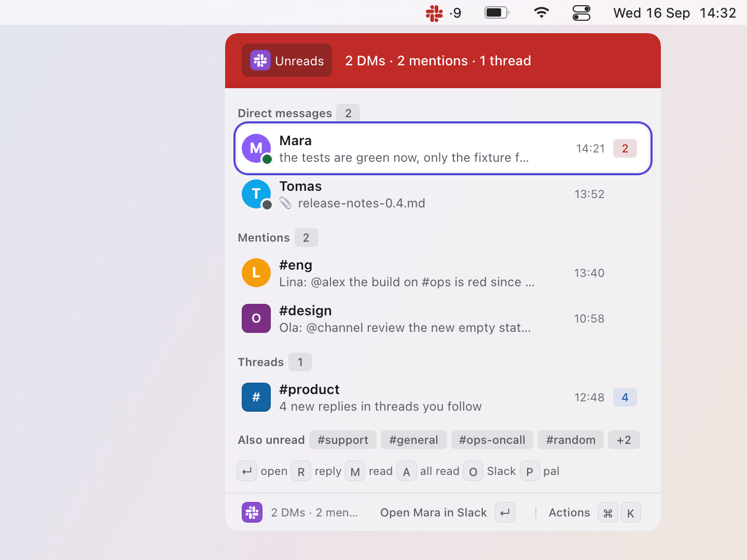Click the M key read hint
Viewport: 747px width, 560px height.
point(355,471)
